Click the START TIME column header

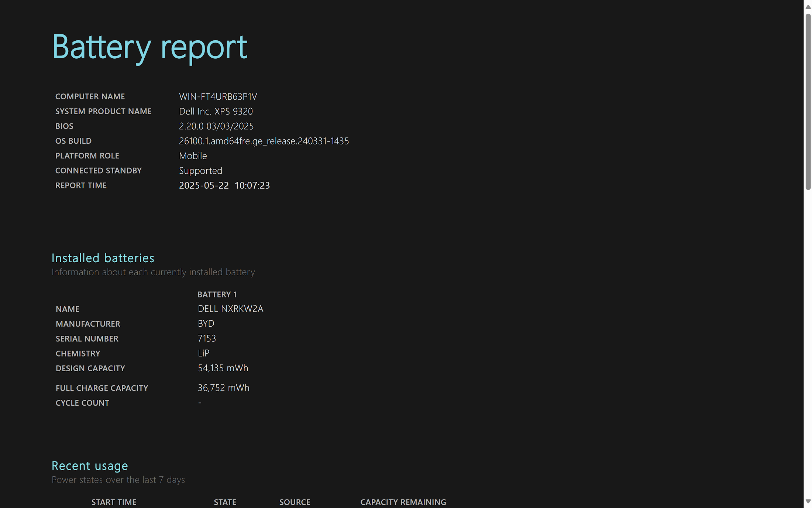tap(114, 502)
